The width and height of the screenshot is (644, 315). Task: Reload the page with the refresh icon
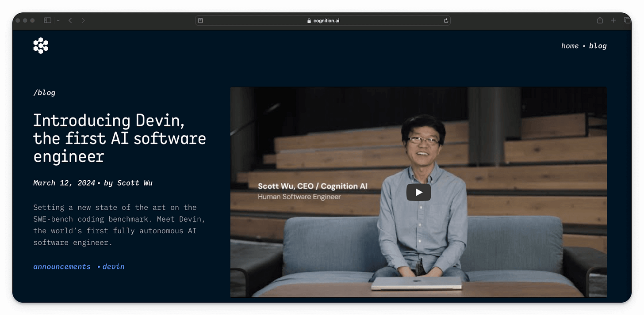[446, 20]
